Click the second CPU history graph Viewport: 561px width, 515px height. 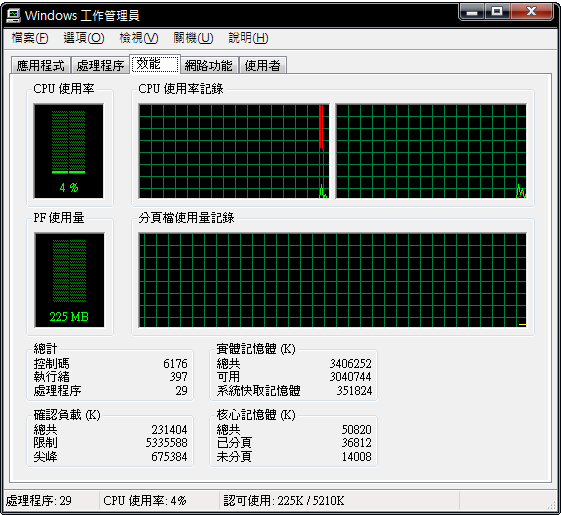tap(431, 151)
